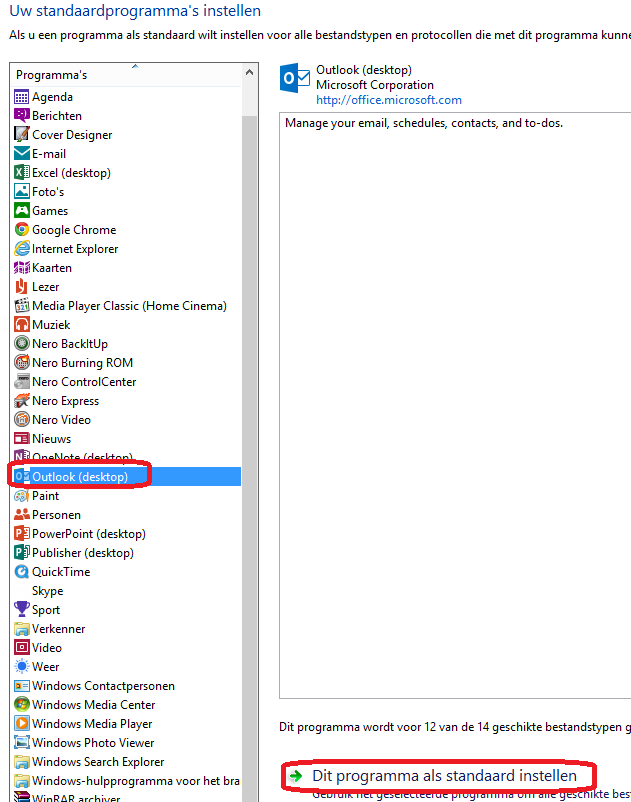Open the office.microsoft.com link
Viewport: 631px width, 802px height.
[x=389, y=100]
